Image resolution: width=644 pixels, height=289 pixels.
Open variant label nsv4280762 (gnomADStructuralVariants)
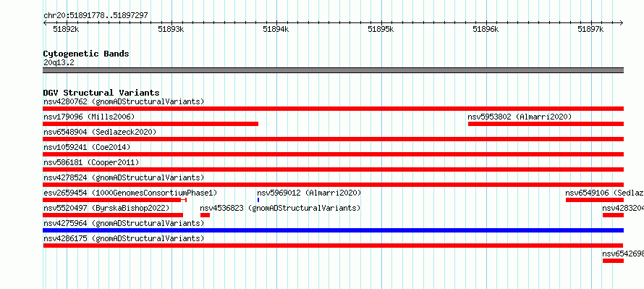click(124, 101)
